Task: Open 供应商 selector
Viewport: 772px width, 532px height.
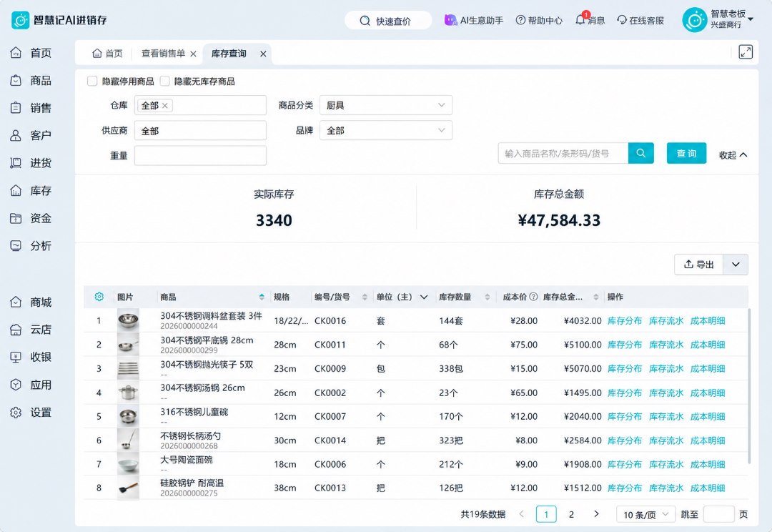Action: [x=200, y=131]
